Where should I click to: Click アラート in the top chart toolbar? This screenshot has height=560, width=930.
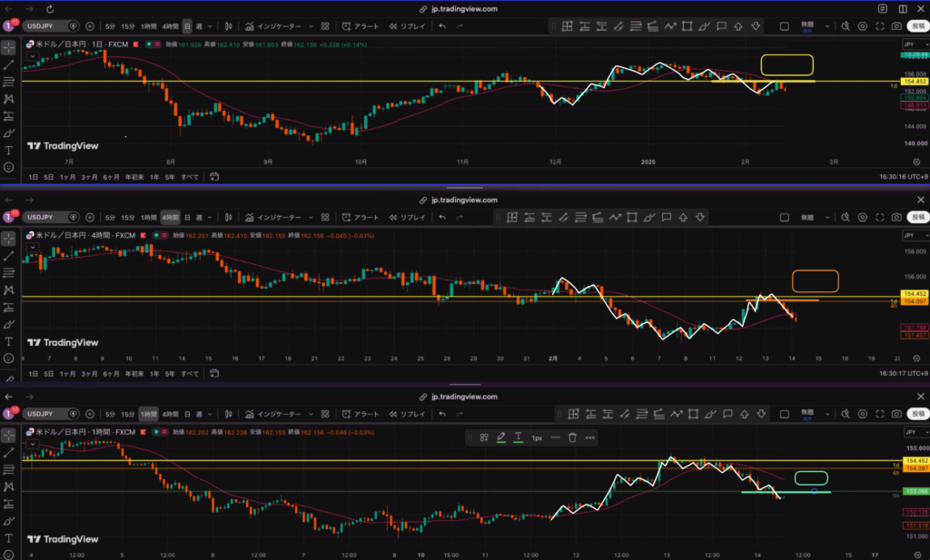[x=361, y=26]
